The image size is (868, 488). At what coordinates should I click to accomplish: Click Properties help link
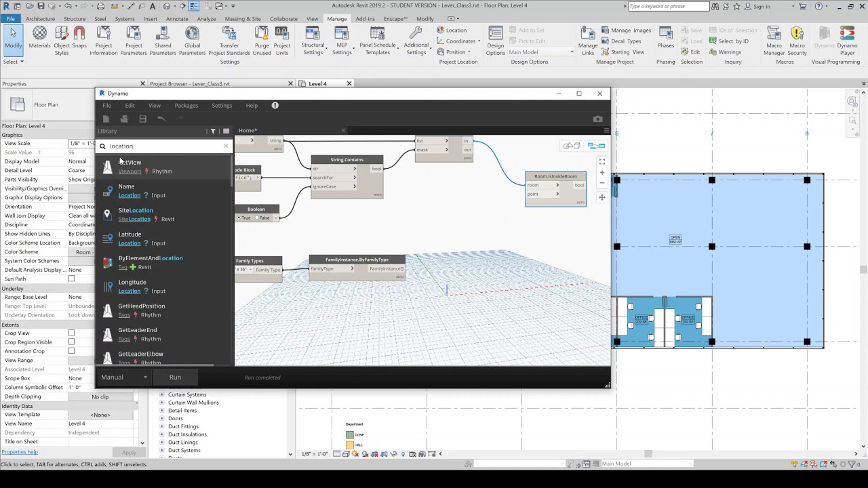pos(20,452)
